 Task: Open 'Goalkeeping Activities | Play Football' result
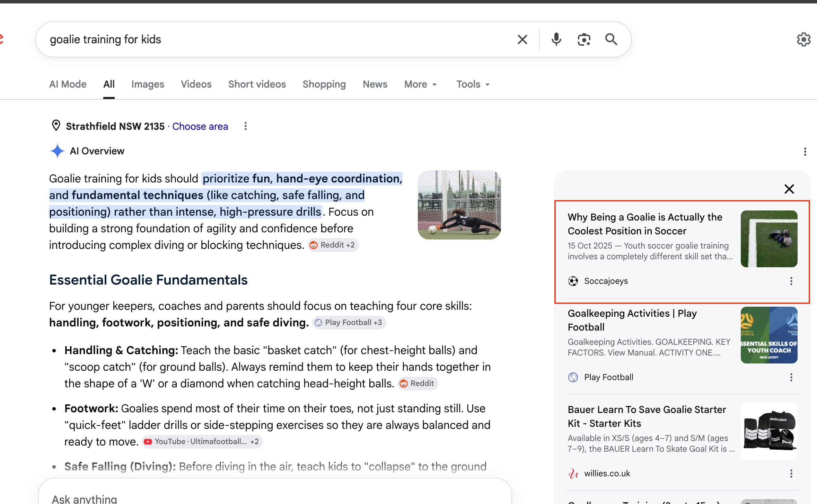pyautogui.click(x=632, y=320)
